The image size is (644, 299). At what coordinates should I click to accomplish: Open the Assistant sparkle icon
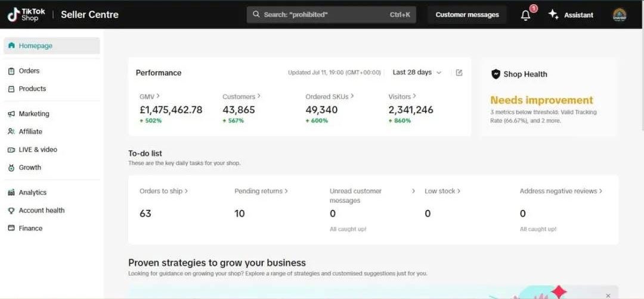tap(553, 14)
